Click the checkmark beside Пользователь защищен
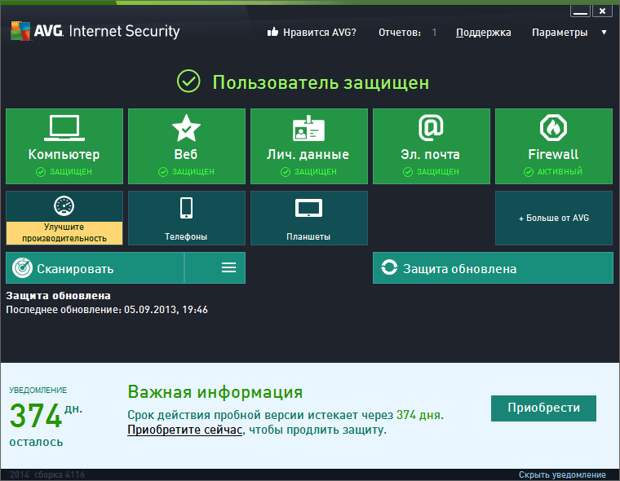 click(x=189, y=81)
